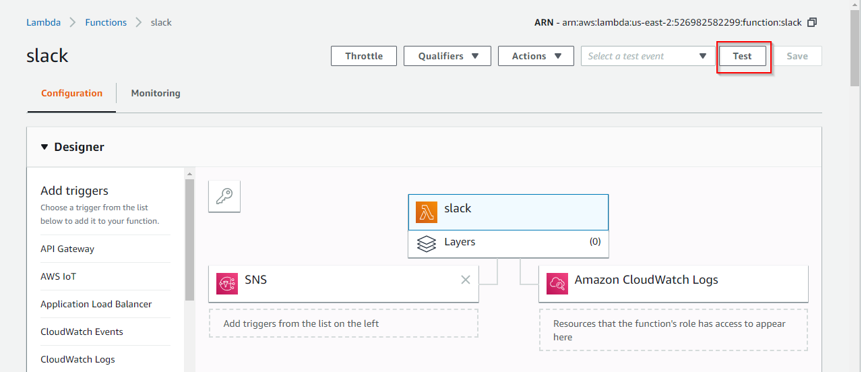Select the Amazon CloudWatch Logs resource box
Screen dimensions: 868x372
pos(673,284)
